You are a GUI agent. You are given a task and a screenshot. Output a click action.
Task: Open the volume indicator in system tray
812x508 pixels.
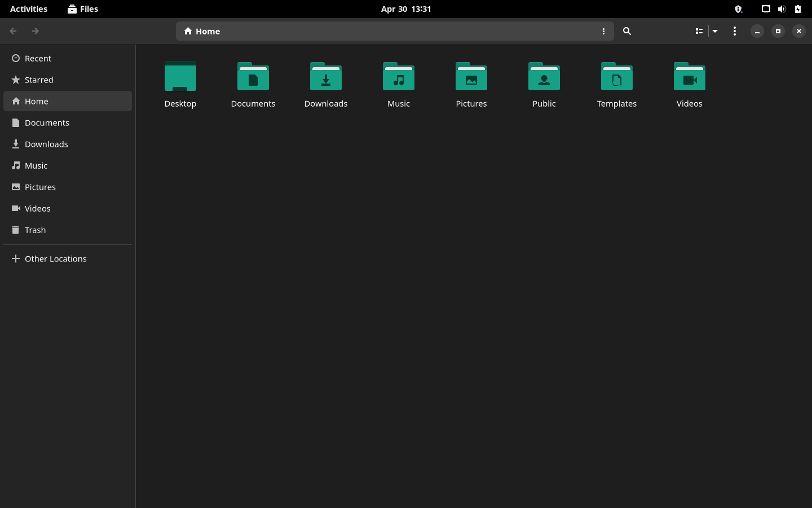[782, 9]
